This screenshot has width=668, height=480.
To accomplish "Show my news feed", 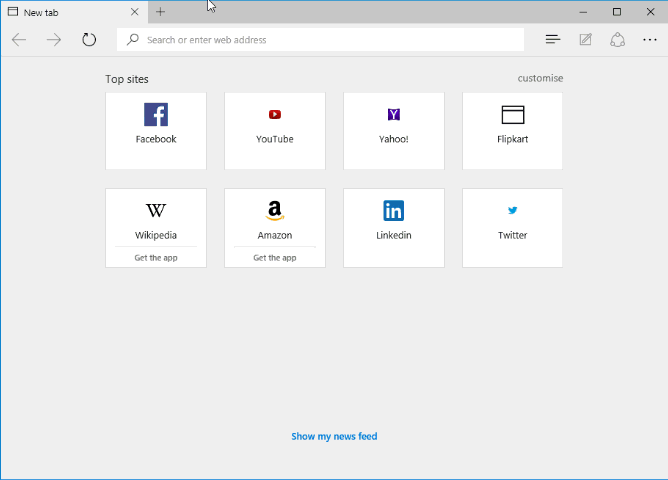I will click(334, 436).
